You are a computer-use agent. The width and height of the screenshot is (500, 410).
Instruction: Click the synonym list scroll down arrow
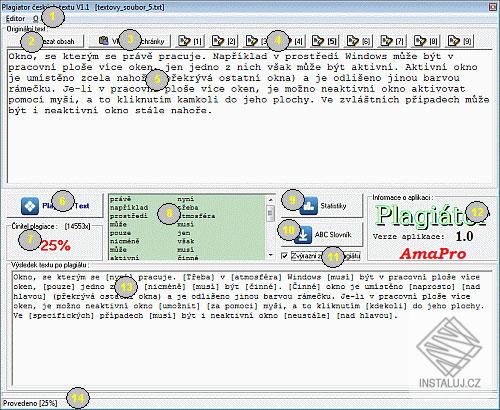pyautogui.click(x=270, y=255)
